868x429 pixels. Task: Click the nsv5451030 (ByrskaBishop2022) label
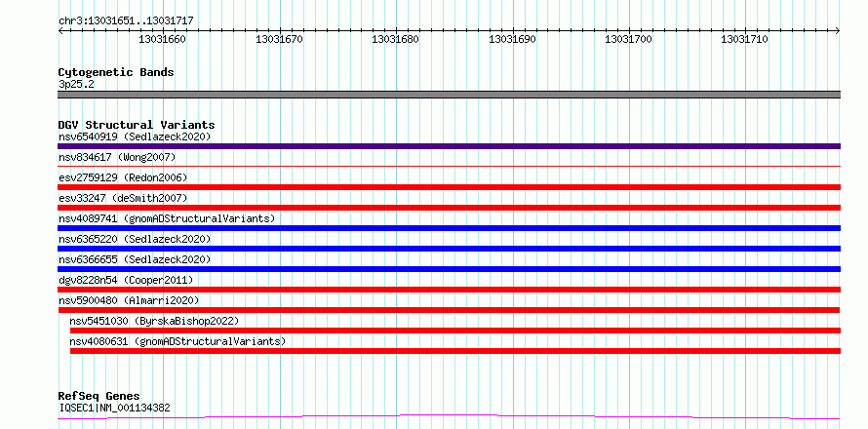pos(154,321)
